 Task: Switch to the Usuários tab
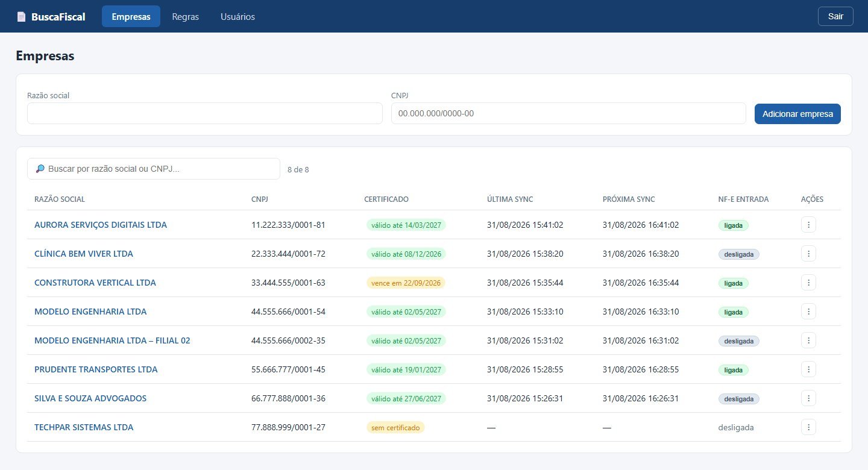point(237,17)
